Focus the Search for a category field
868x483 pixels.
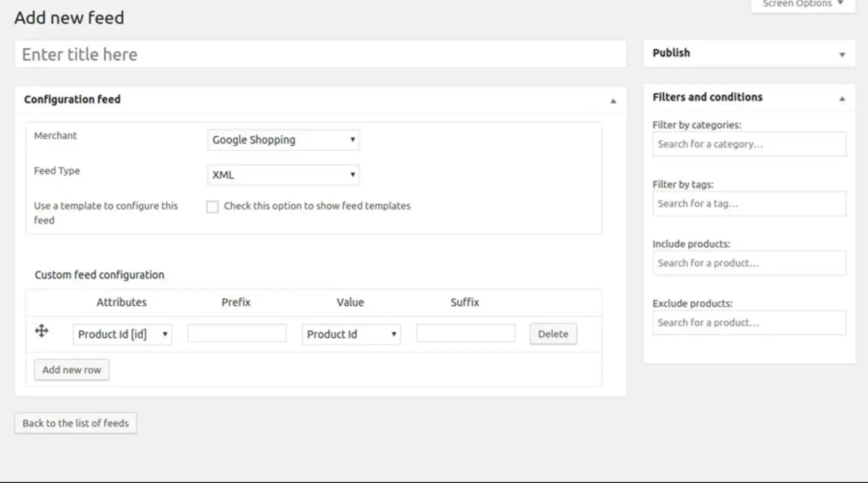pyautogui.click(x=749, y=144)
